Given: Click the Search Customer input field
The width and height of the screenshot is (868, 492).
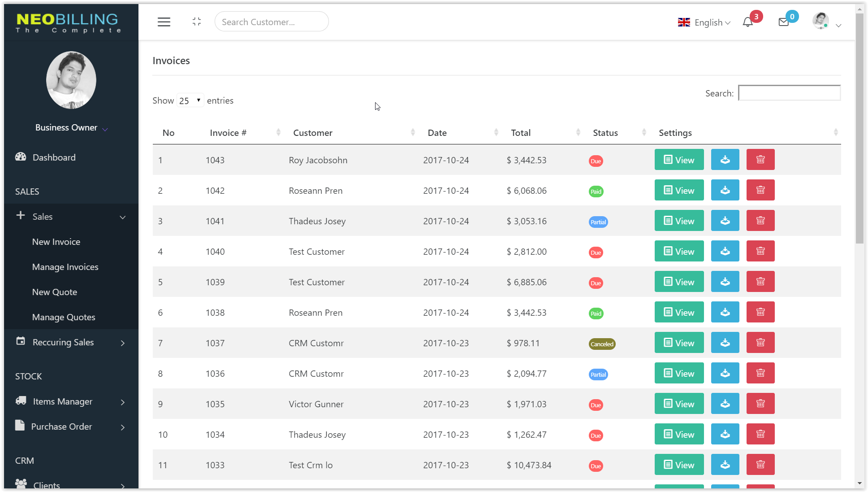Looking at the screenshot, I should (271, 22).
